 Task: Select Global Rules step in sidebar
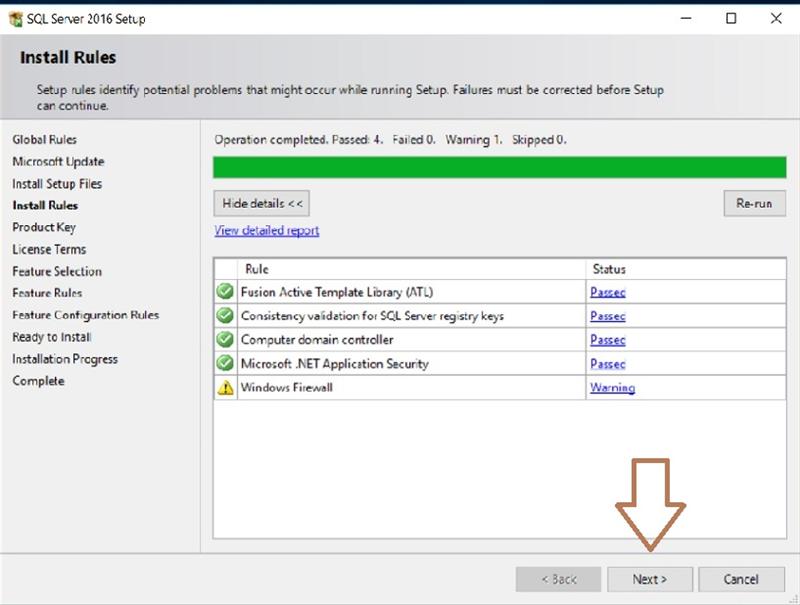44,140
